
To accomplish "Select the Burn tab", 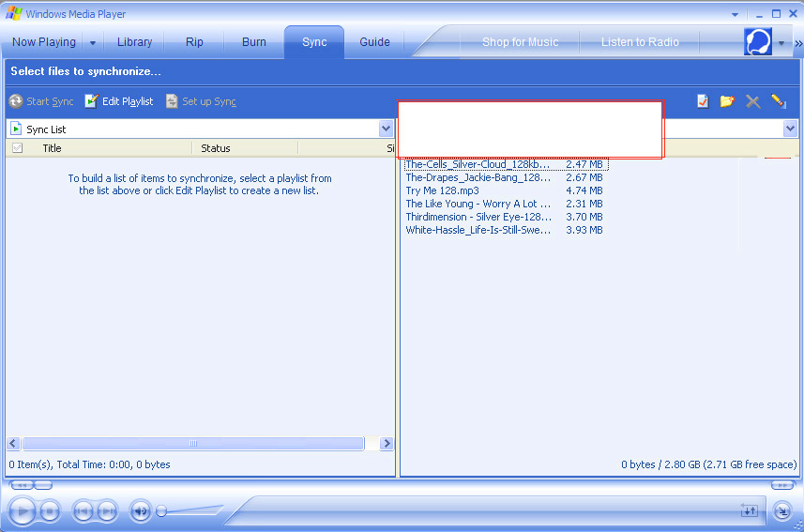I will (x=254, y=42).
